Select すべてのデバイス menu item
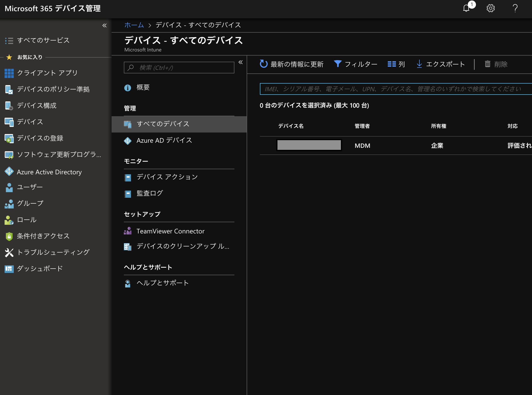 (x=179, y=124)
